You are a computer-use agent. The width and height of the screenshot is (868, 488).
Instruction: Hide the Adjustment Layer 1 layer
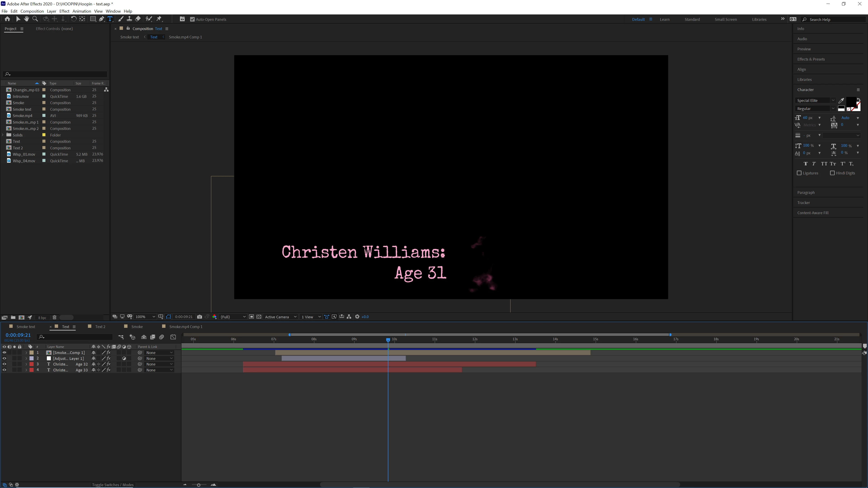pos(4,358)
